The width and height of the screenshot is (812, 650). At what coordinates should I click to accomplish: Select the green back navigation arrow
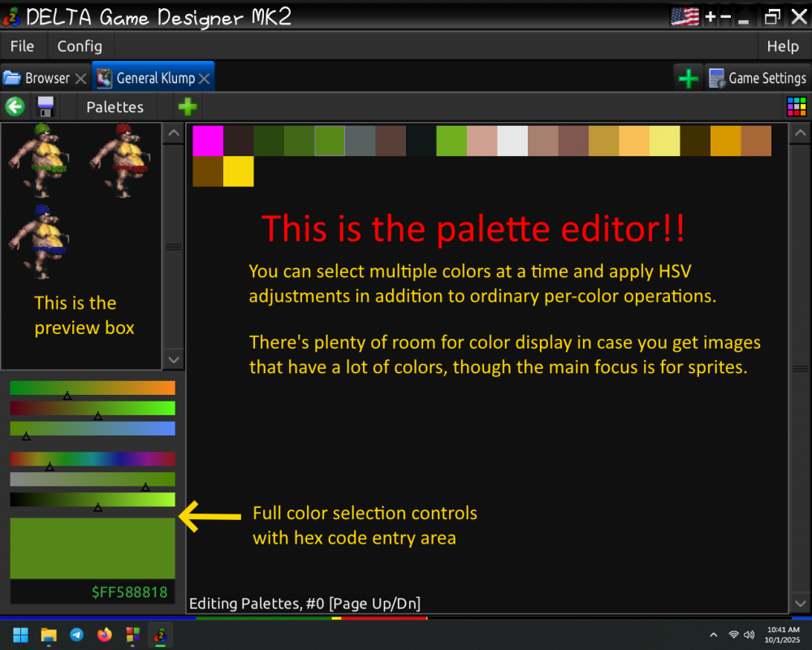coord(15,106)
